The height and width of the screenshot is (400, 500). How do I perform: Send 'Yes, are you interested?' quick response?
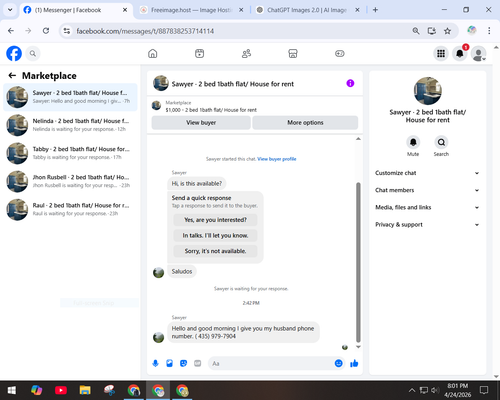(x=215, y=220)
